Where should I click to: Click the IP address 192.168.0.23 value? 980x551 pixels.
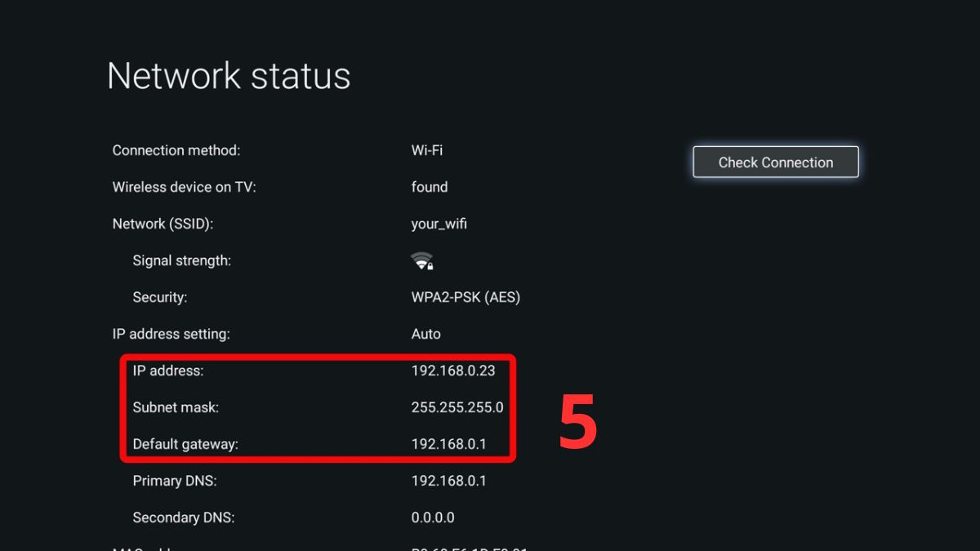pyautogui.click(x=453, y=371)
